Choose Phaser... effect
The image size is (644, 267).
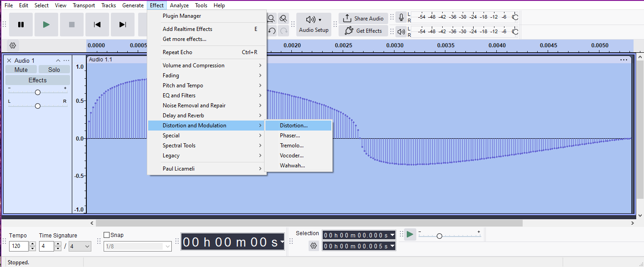pos(299,136)
